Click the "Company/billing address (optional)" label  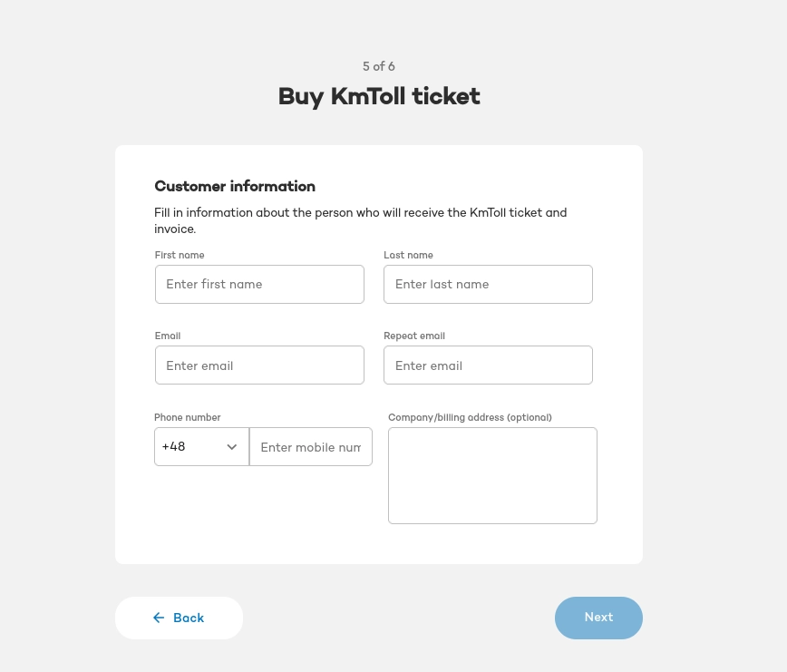470,417
